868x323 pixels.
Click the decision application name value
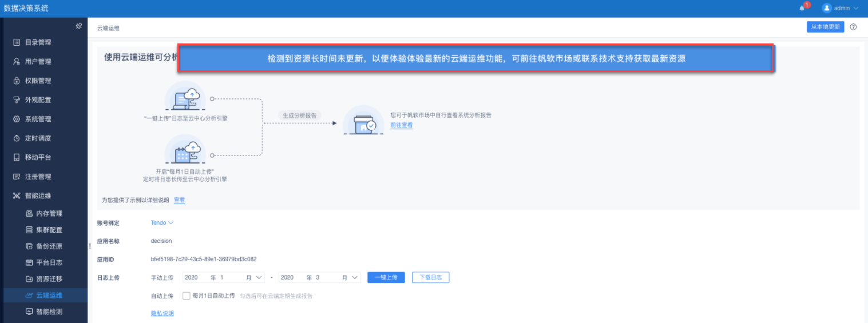(161, 241)
